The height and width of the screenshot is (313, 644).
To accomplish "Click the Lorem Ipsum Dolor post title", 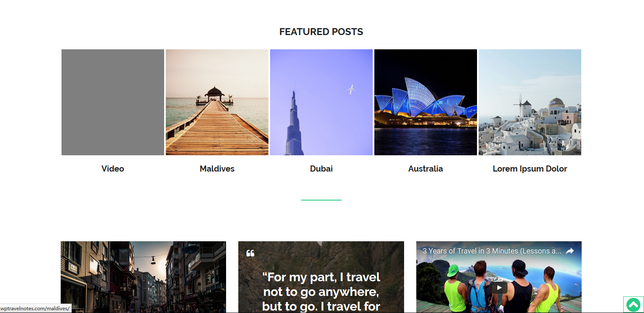I will pos(530,169).
